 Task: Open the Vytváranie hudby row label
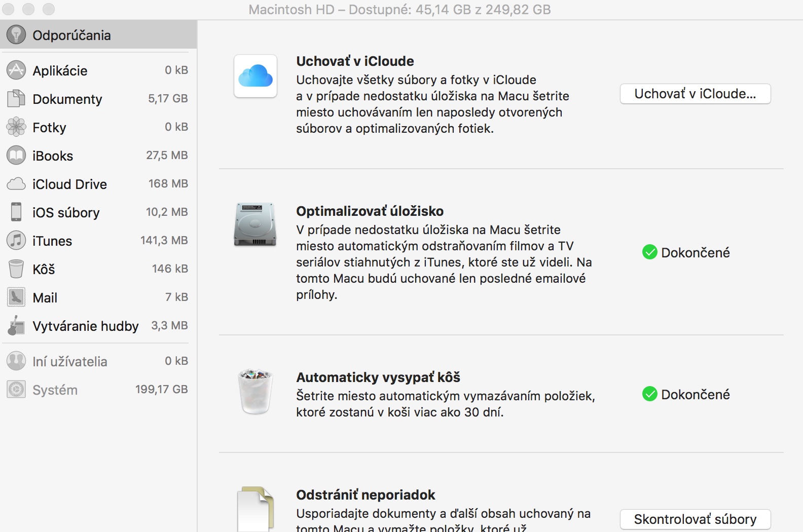(x=86, y=326)
